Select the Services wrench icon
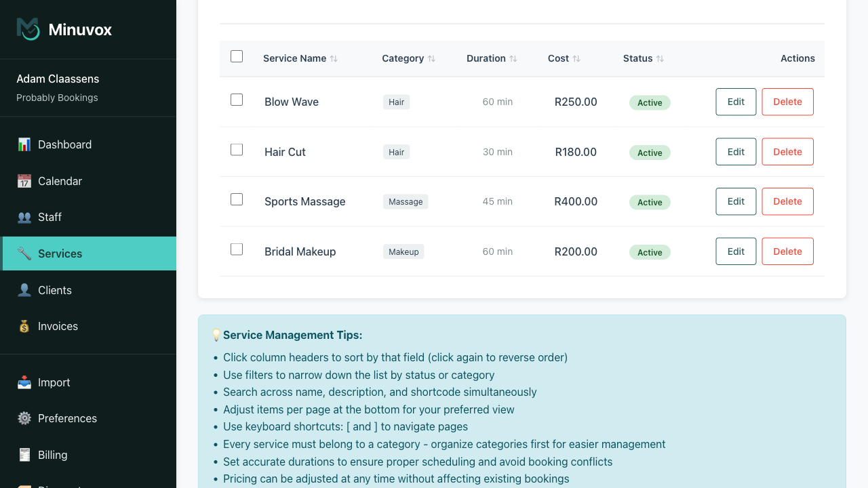 tap(25, 253)
